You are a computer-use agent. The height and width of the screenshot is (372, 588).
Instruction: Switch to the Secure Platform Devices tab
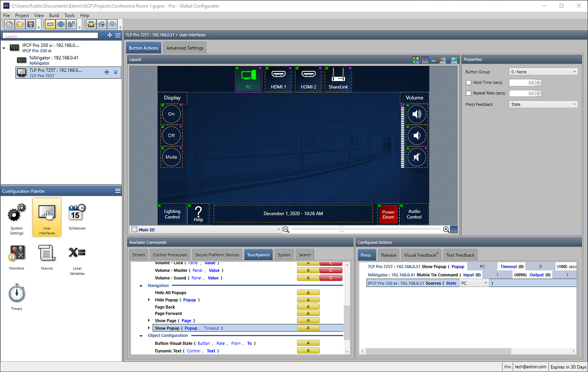[217, 255]
